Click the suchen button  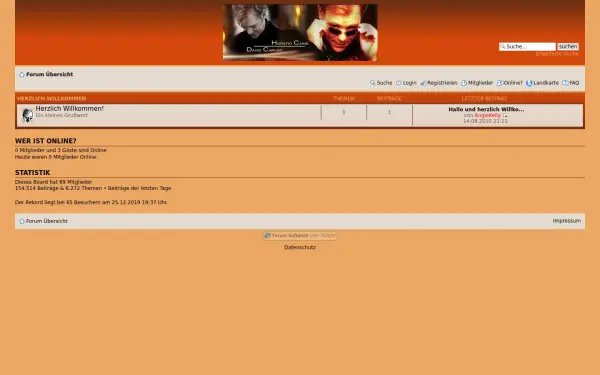(568, 47)
